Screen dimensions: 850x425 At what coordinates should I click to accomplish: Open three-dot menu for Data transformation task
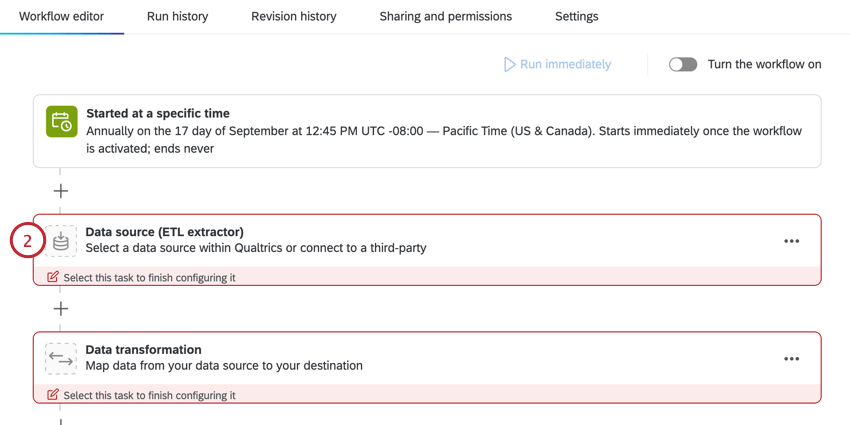[x=791, y=358]
